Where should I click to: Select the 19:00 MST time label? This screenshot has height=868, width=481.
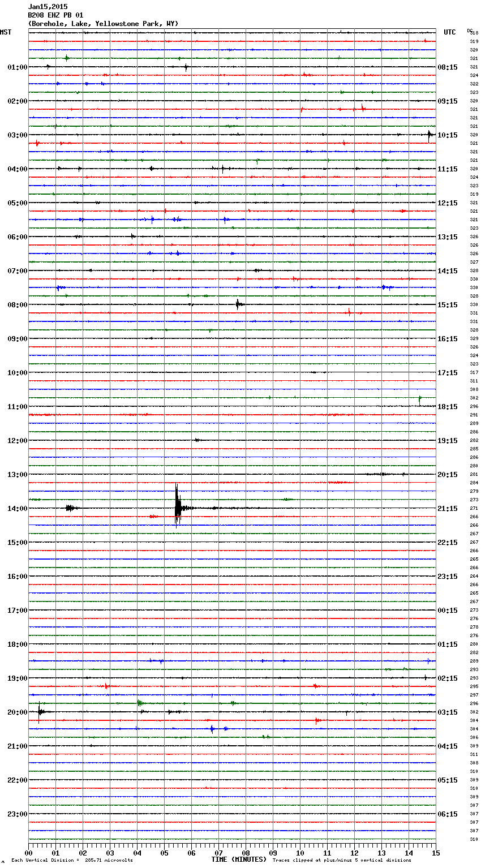(x=18, y=678)
